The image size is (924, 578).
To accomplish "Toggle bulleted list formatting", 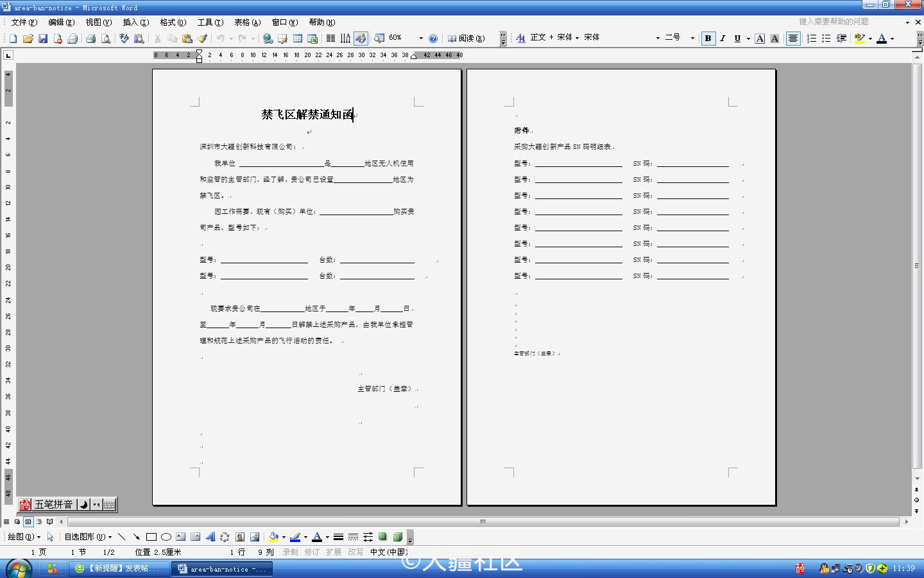I will coord(826,39).
